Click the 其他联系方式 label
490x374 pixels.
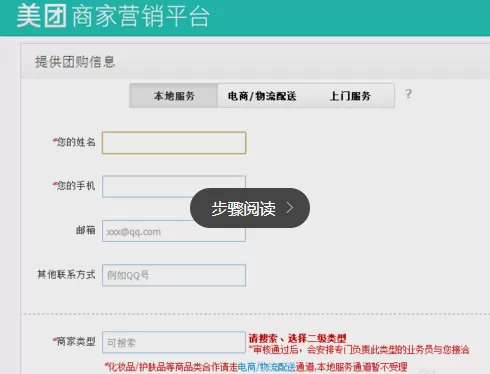[x=66, y=274]
